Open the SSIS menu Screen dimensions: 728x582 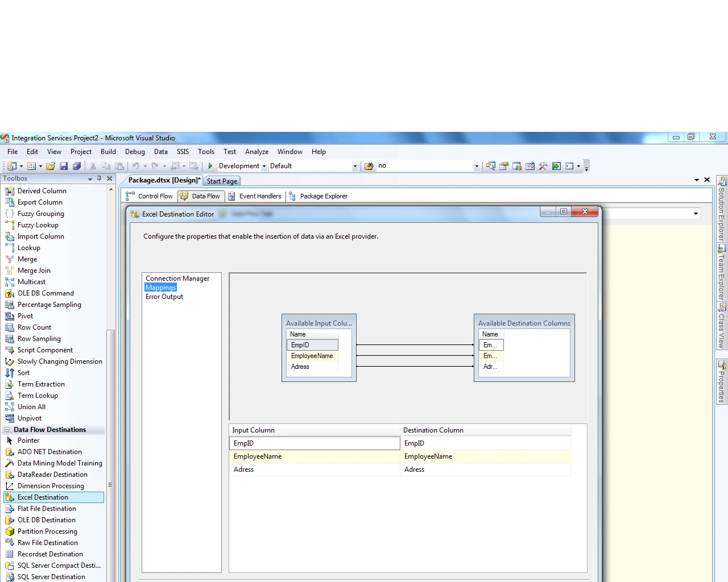[183, 152]
